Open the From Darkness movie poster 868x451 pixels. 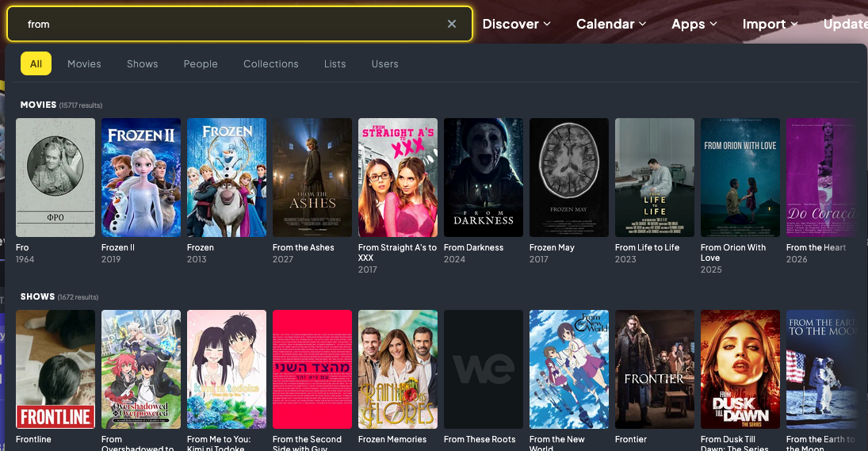click(x=484, y=178)
